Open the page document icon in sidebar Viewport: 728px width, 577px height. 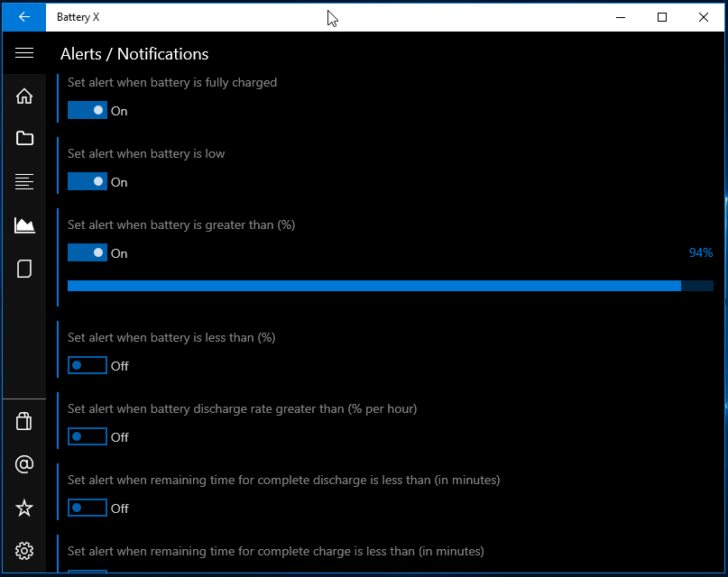pos(24,269)
